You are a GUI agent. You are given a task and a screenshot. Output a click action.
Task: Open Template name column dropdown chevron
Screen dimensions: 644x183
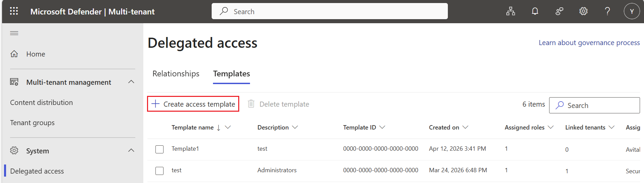coord(228,127)
